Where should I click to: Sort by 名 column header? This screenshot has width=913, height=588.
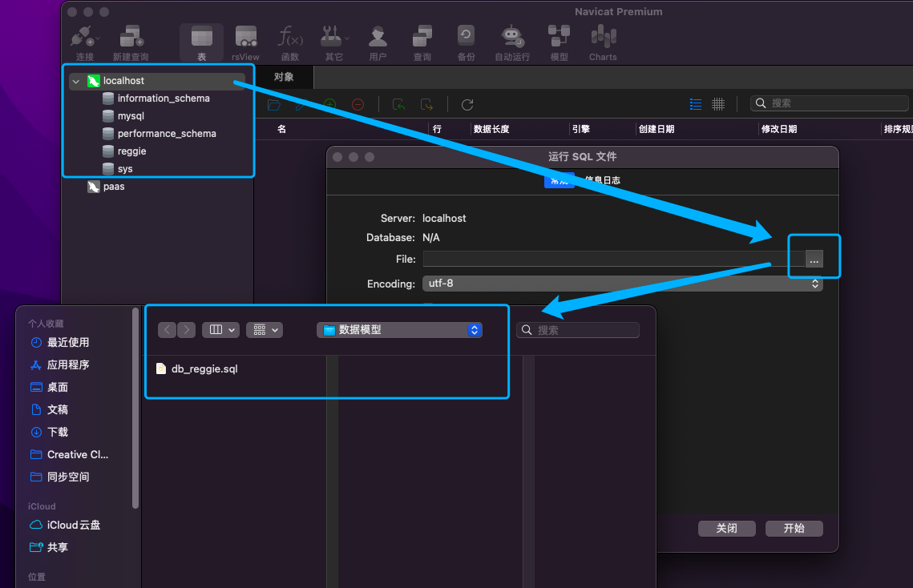[x=282, y=129]
